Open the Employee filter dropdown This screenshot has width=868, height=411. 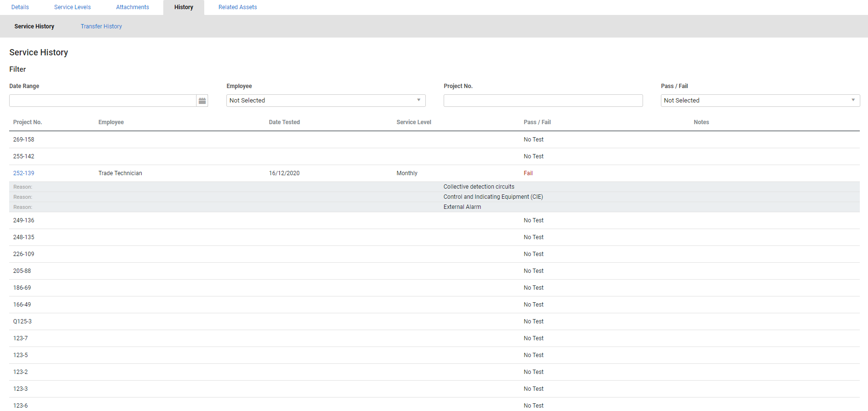coord(326,101)
